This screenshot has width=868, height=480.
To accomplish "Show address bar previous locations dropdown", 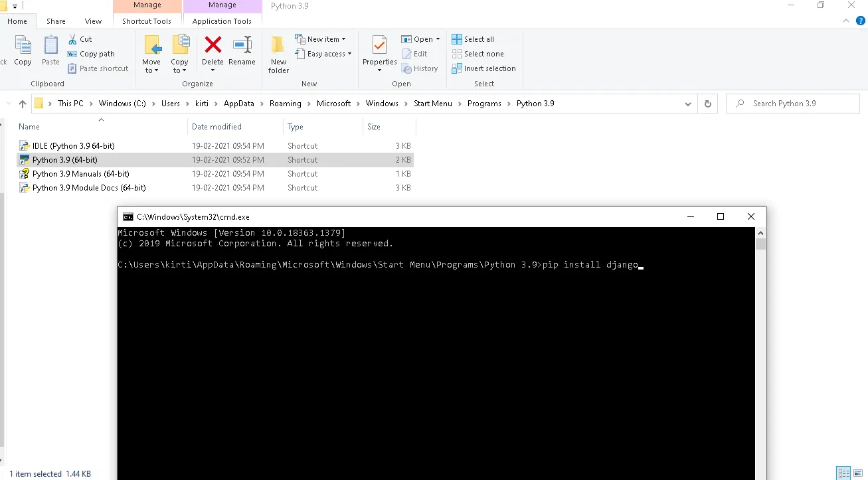I will pyautogui.click(x=688, y=104).
